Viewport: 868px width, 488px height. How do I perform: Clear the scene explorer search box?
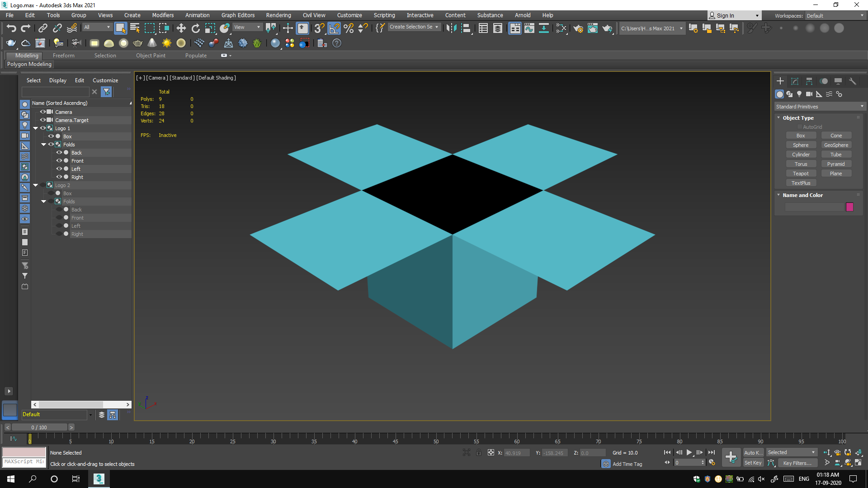[x=94, y=92]
